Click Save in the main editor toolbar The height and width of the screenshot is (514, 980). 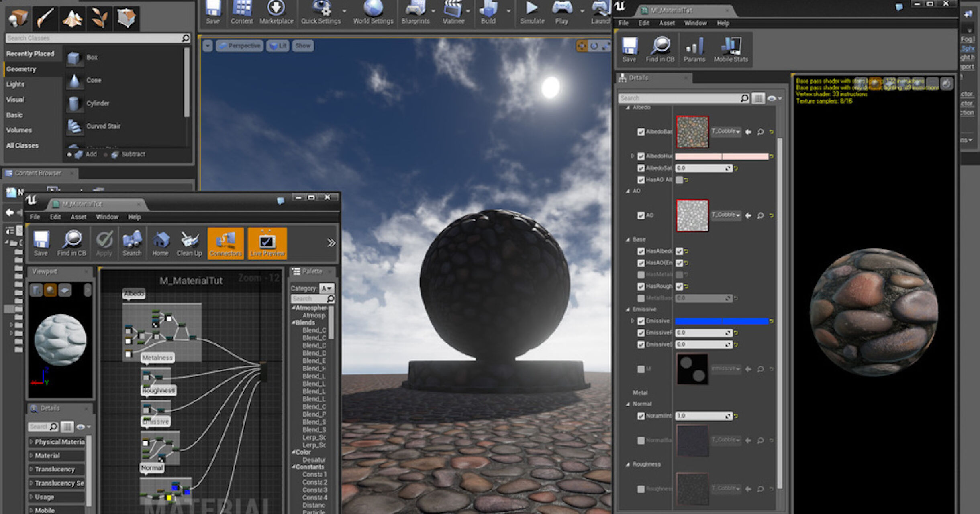[x=212, y=12]
